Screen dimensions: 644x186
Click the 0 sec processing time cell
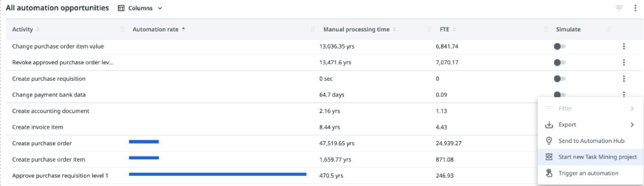point(326,79)
